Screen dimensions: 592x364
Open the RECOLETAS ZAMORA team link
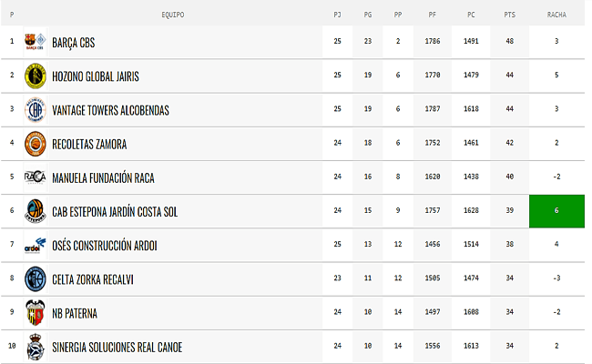(89, 144)
